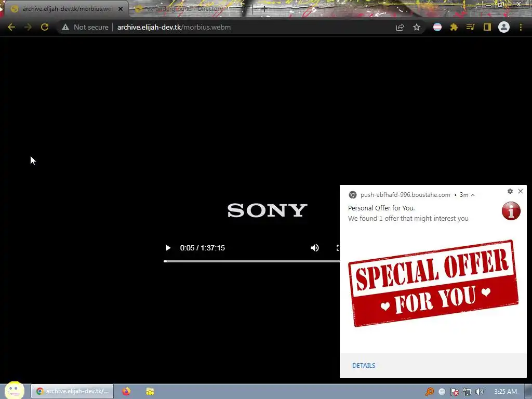Dismiss the Personal Offer notification
Screen dimensions: 532x399
(521, 191)
